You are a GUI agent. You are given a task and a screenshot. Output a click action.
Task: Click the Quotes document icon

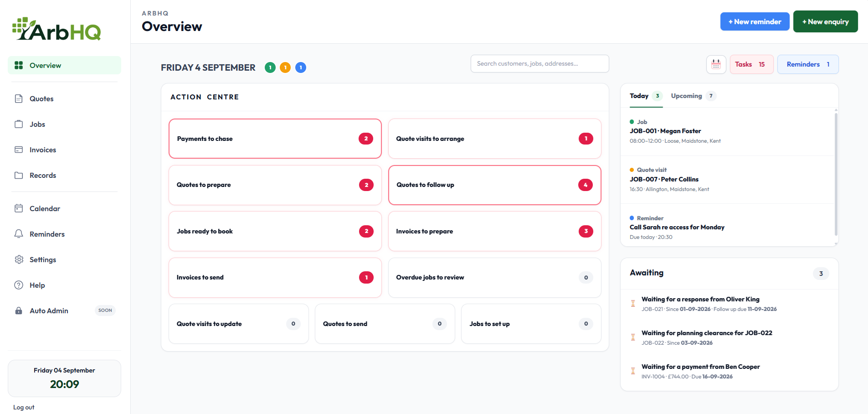(19, 98)
